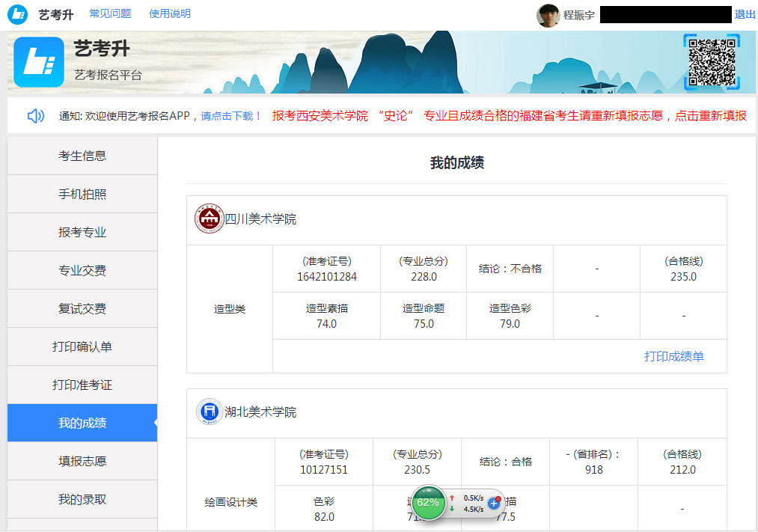
Task: Open 专业交费 in the sidebar
Action: (82, 270)
